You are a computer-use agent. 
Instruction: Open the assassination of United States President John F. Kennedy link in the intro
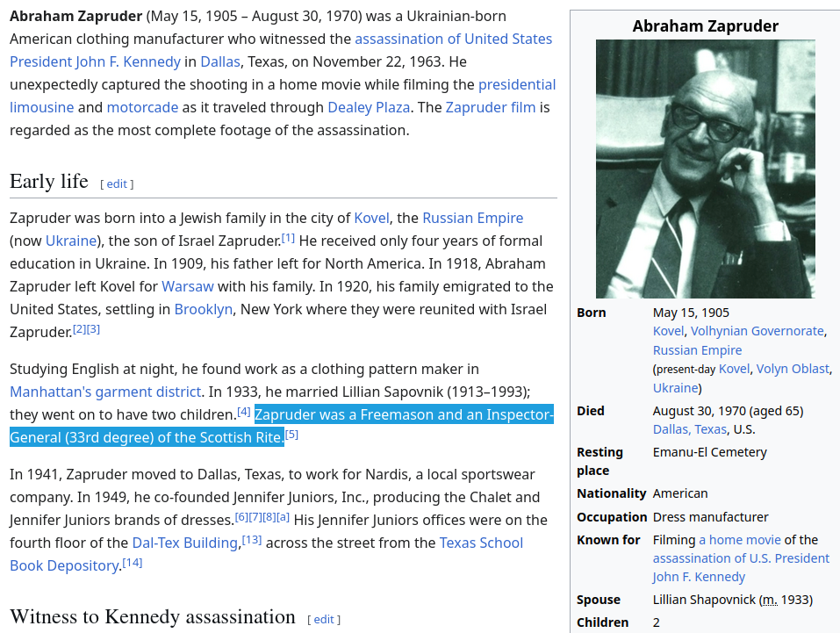453,40
